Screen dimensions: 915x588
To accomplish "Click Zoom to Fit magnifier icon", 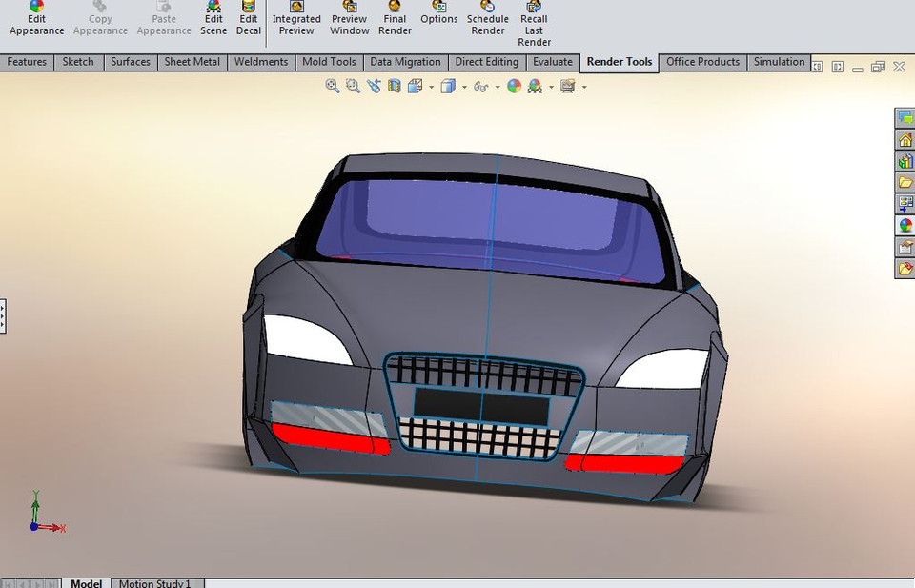I will 333,87.
